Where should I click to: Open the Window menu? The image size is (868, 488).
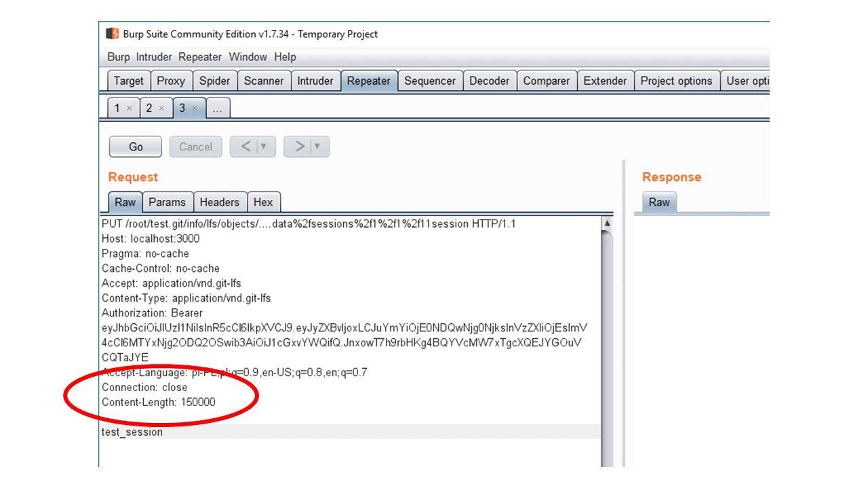248,57
